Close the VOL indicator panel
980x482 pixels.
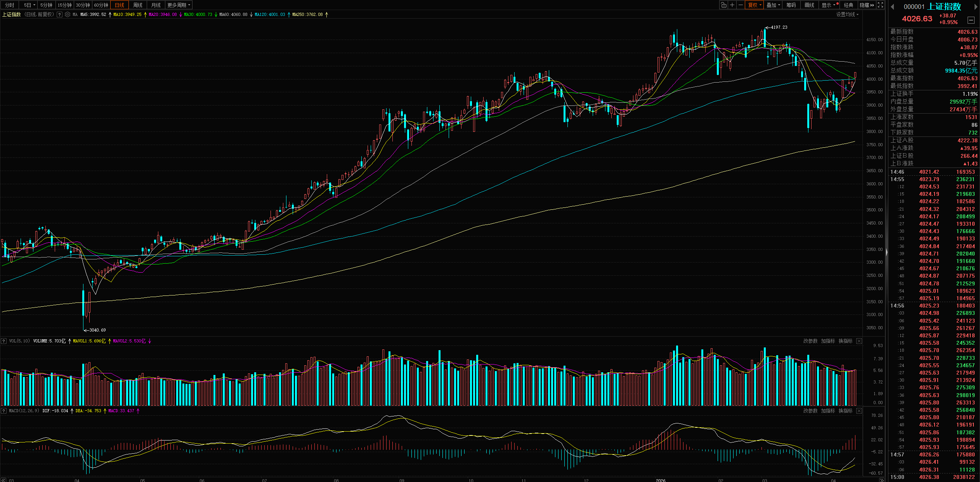859,341
